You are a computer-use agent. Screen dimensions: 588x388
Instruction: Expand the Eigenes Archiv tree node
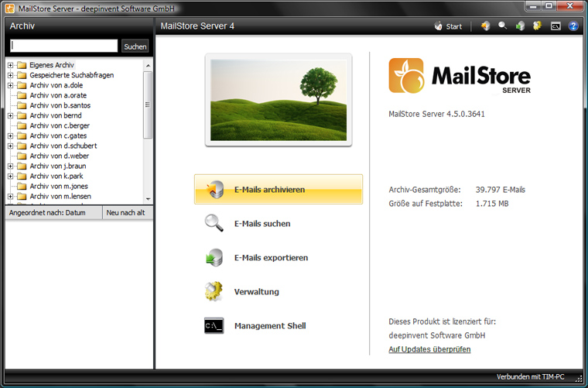[10, 65]
